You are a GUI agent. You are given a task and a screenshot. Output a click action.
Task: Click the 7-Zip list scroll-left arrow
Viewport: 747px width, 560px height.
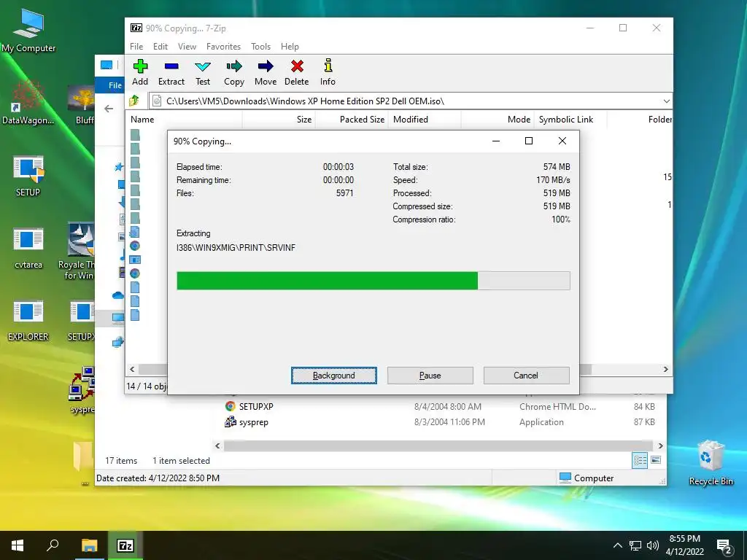[132, 369]
